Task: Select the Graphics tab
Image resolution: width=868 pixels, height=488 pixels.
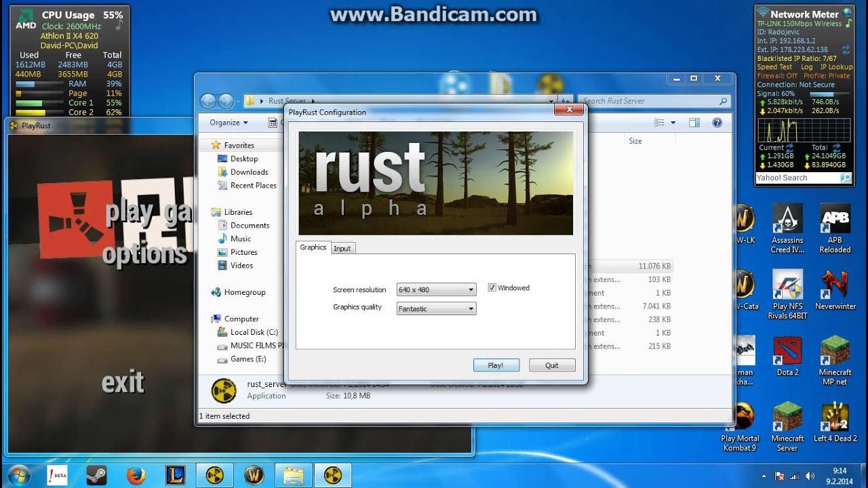Action: 313,247
